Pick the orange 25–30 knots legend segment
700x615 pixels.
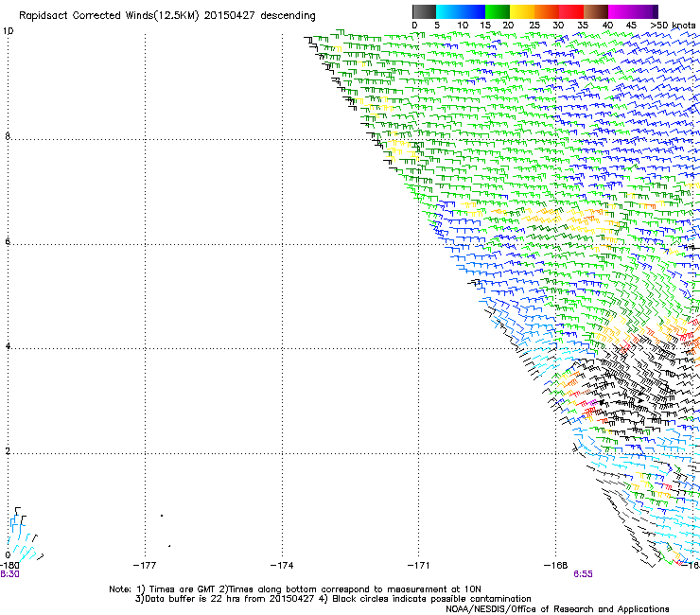point(547,11)
